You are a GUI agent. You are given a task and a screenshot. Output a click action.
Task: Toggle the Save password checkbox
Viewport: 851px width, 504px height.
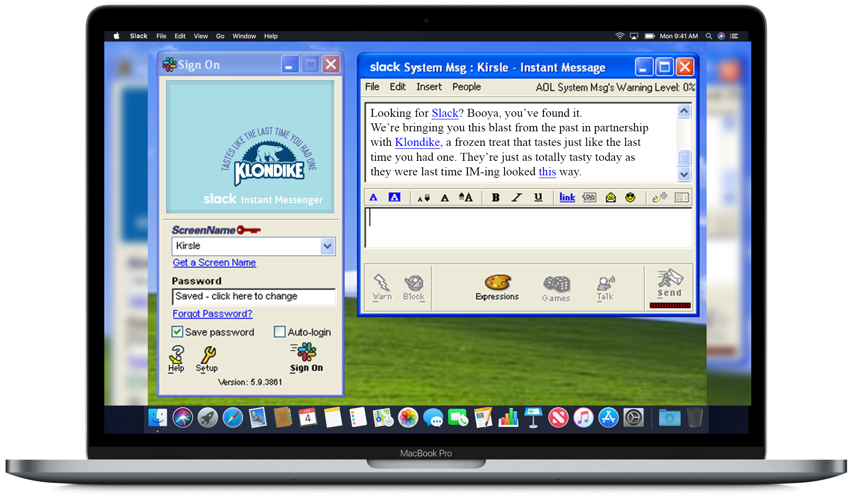coord(177,332)
